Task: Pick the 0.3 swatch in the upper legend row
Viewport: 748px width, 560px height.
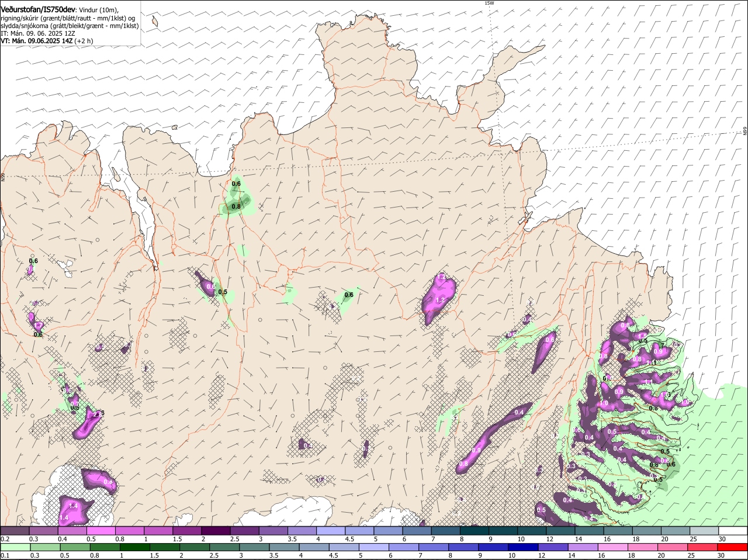Action: coord(43,531)
